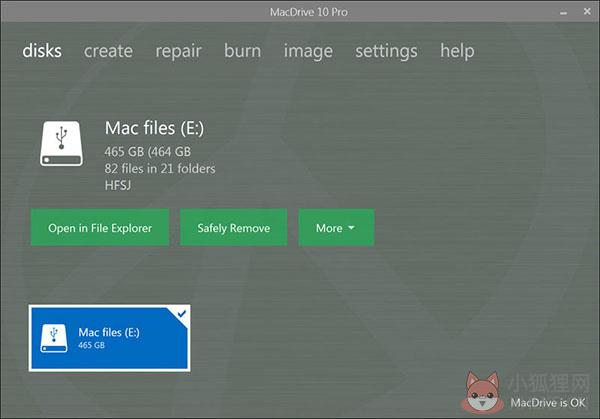Open the image tab

[308, 52]
